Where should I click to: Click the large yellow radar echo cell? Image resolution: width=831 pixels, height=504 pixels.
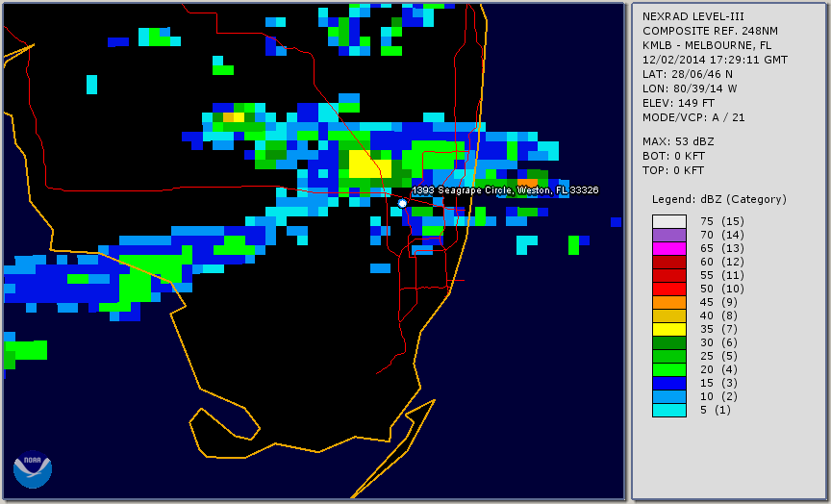(370, 164)
